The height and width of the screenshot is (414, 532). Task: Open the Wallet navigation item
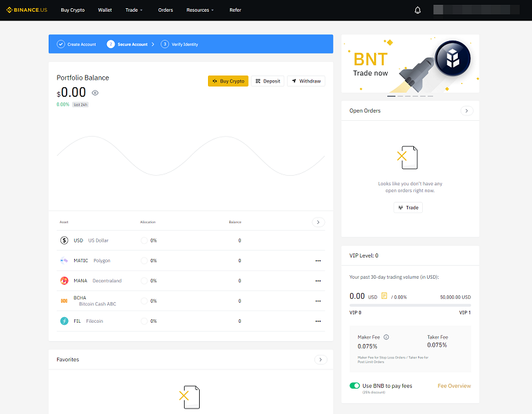105,10
